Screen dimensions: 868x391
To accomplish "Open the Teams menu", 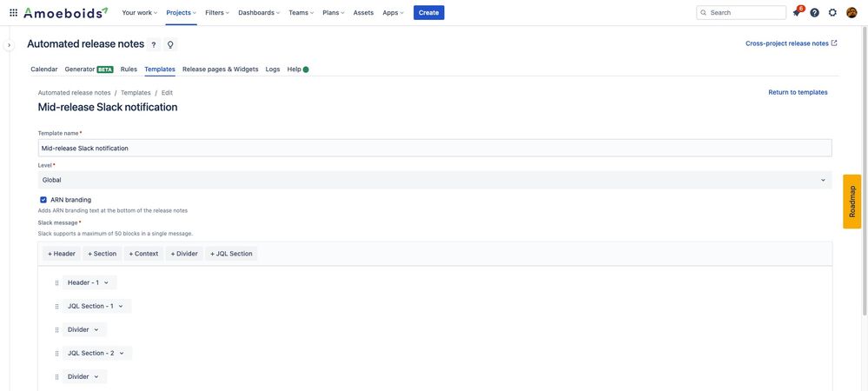I will click(x=301, y=12).
